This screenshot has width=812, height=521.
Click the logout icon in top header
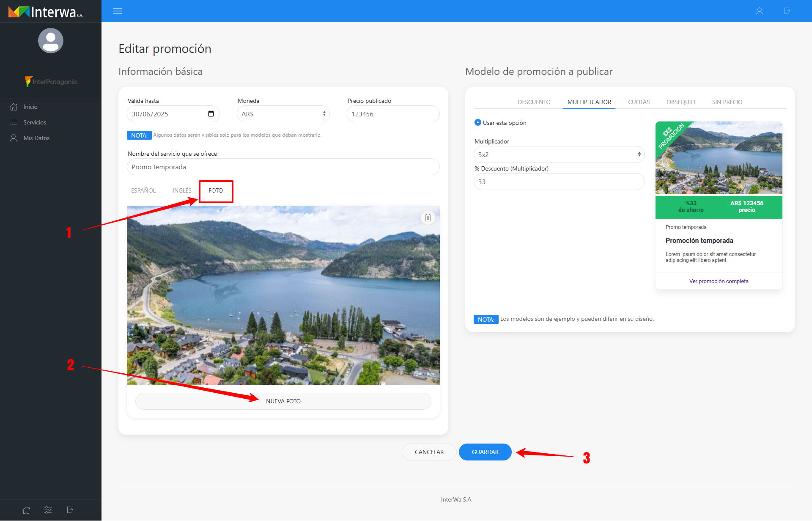(787, 11)
